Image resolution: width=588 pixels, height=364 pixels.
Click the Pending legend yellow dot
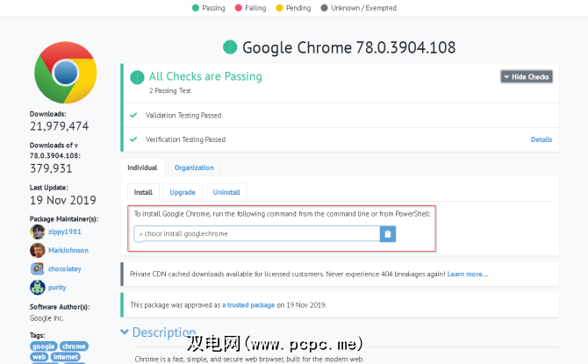[279, 8]
